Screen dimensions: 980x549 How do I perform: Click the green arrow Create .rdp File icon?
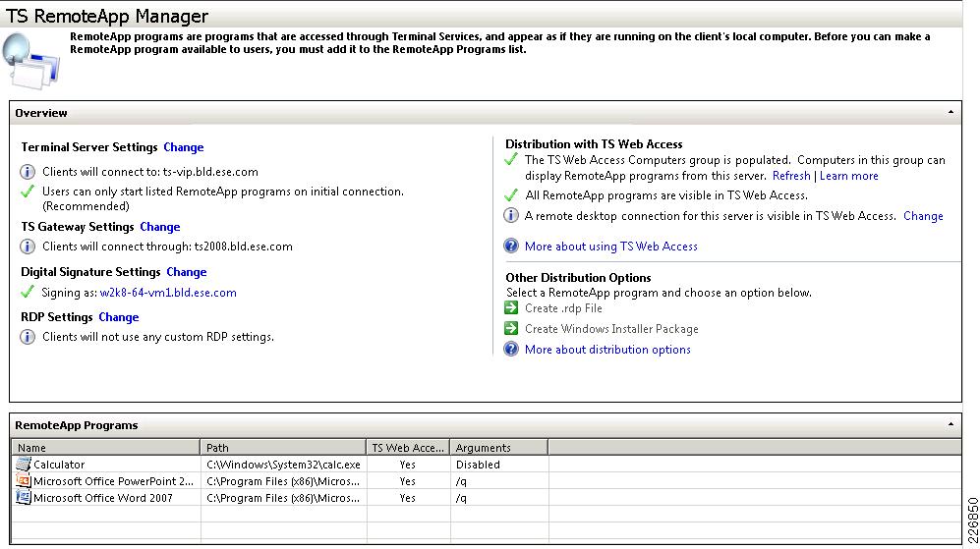511,308
